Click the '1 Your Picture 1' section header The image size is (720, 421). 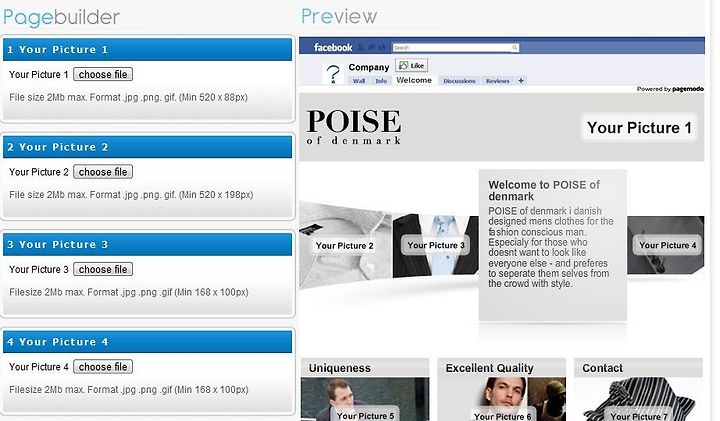(147, 49)
